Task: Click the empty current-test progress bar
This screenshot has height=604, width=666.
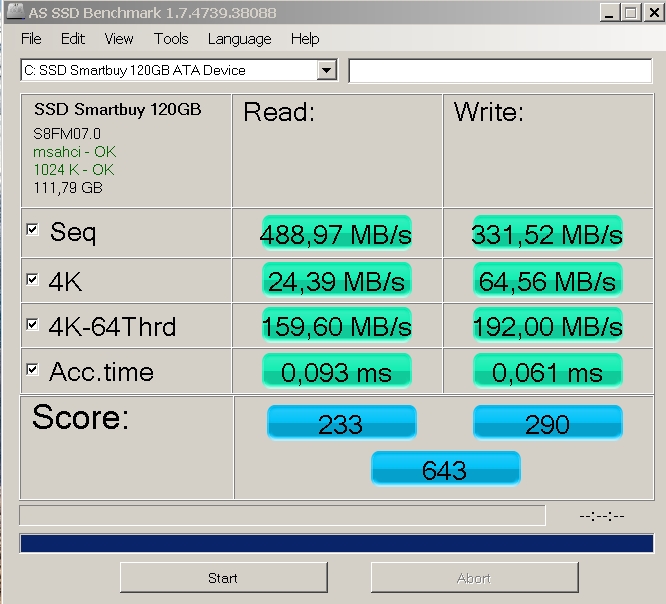Action: (x=282, y=515)
